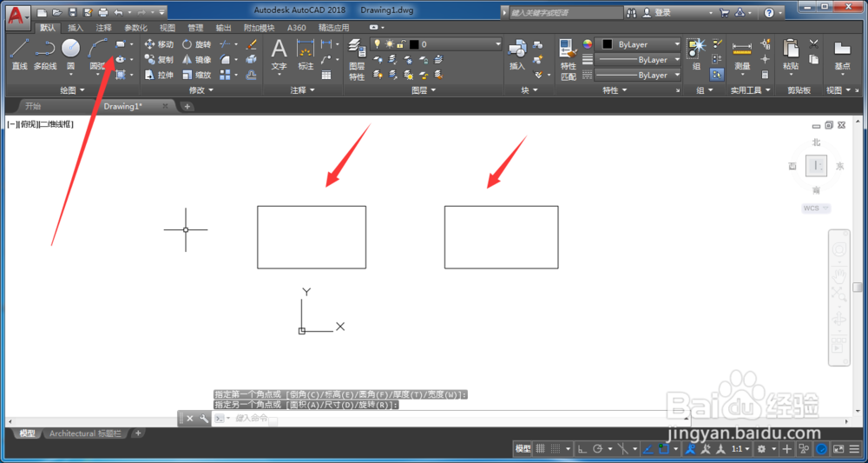Viewport: 868px width, 463px height.
Task: Click the Table icon in annotation panel
Action: [326, 75]
